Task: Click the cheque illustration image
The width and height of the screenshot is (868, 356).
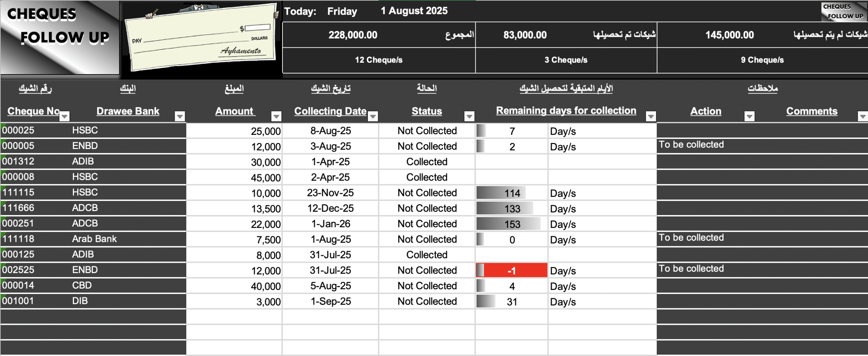Action: [201, 37]
